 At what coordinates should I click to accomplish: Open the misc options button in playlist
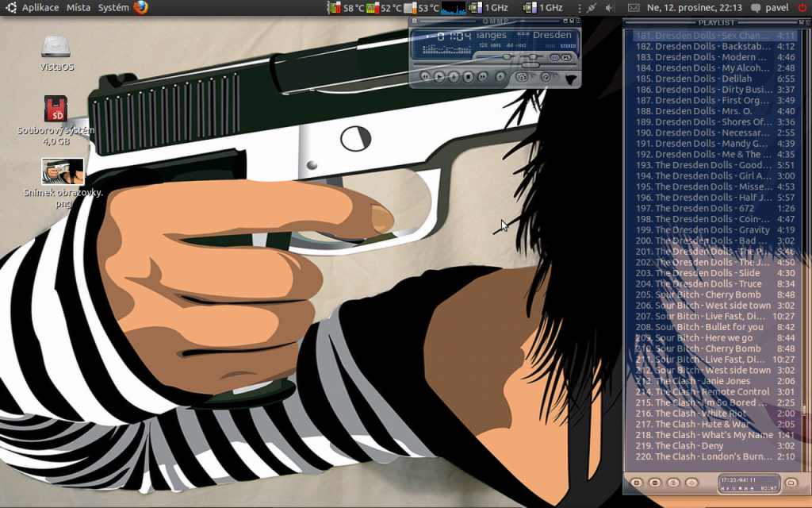tap(691, 483)
